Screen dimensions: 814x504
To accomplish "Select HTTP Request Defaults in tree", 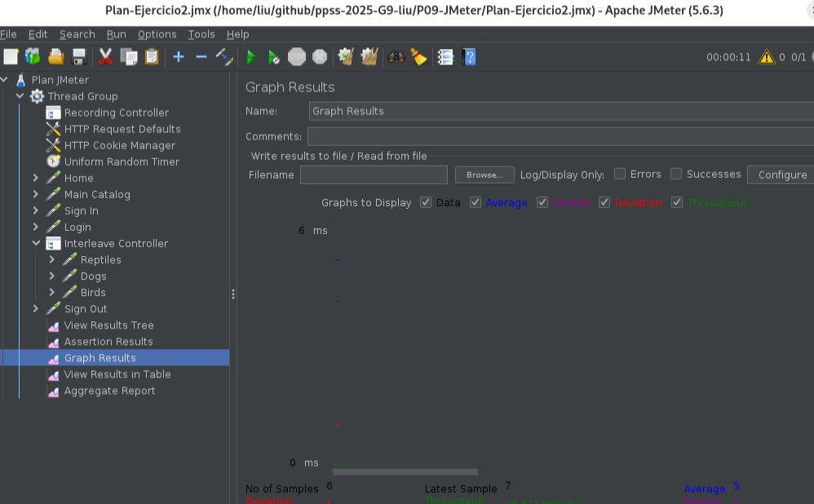I will 122,129.
